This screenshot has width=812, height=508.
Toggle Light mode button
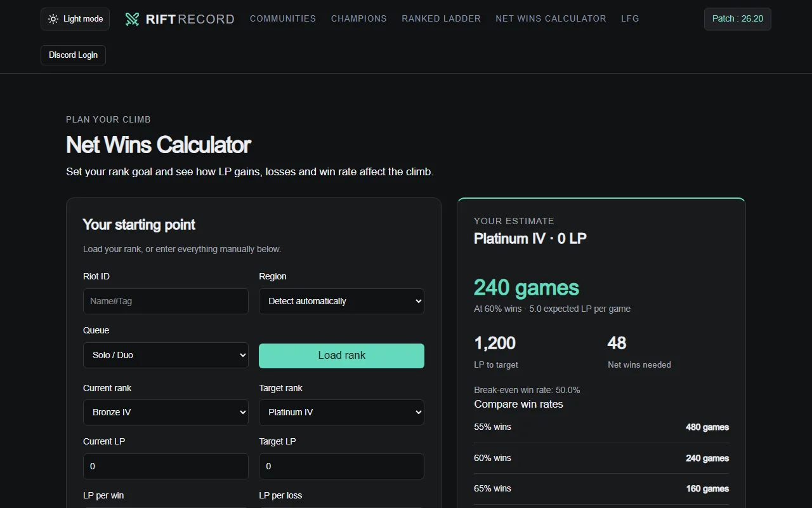click(75, 19)
